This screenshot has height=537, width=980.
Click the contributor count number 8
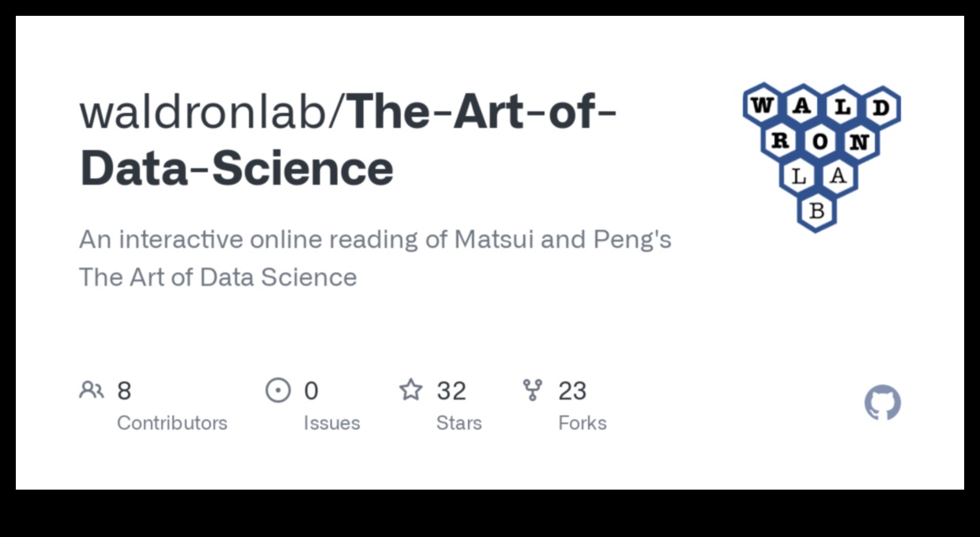(124, 391)
